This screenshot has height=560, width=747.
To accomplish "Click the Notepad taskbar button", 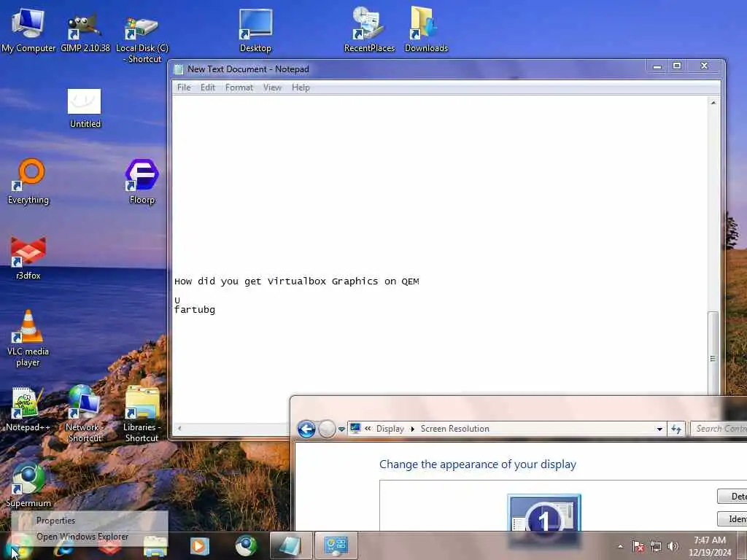I will point(290,545).
